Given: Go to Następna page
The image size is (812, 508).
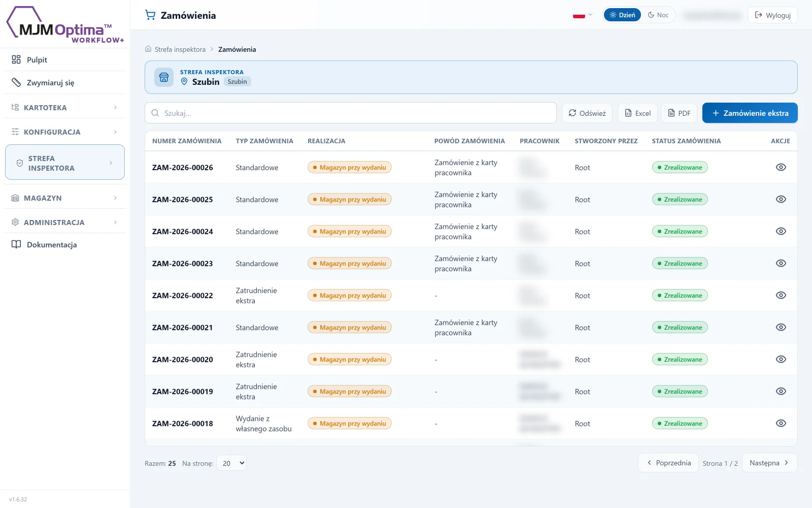Looking at the screenshot, I should [x=769, y=463].
